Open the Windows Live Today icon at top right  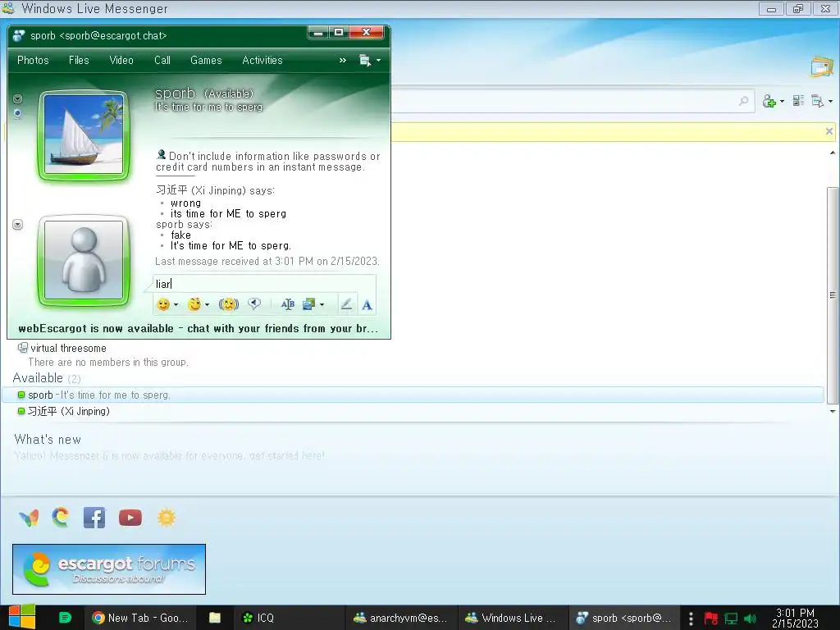click(x=822, y=67)
